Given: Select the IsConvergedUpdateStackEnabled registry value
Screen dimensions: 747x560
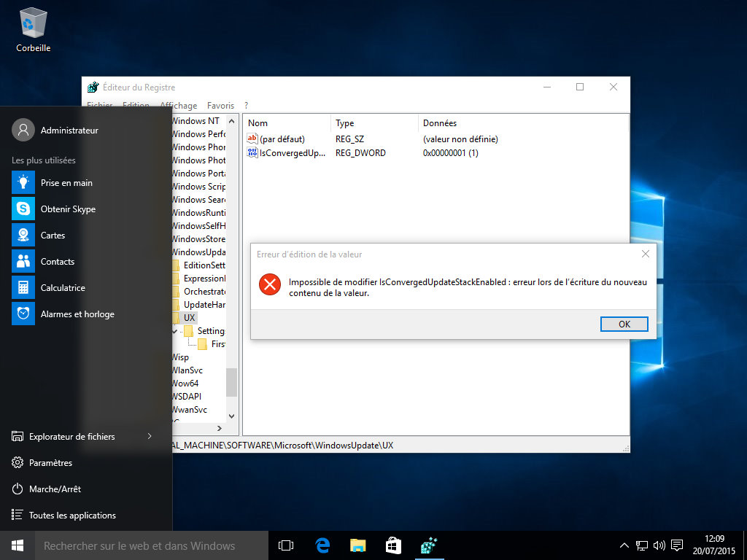Looking at the screenshot, I should click(292, 153).
